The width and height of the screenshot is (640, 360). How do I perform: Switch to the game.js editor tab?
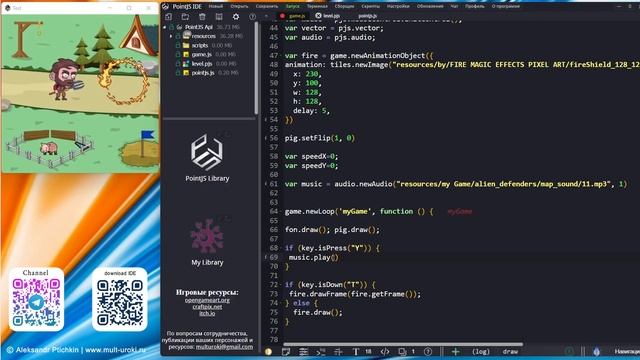click(x=297, y=16)
